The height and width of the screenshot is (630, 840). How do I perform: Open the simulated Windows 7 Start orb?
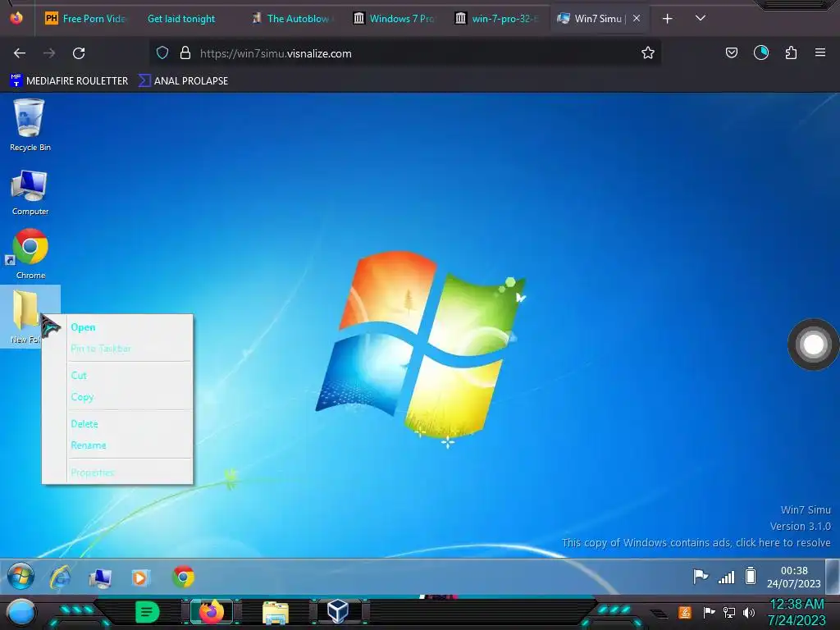click(x=21, y=577)
